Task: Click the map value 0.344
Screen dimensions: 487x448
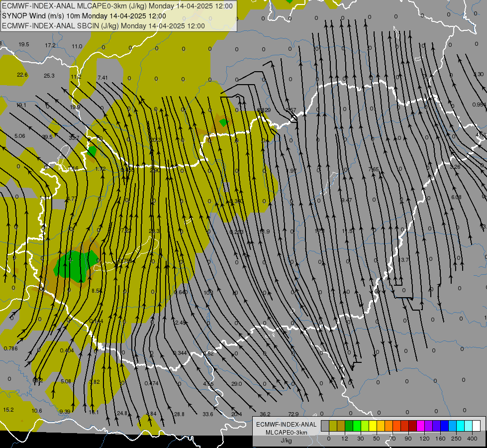Action: [x=180, y=353]
